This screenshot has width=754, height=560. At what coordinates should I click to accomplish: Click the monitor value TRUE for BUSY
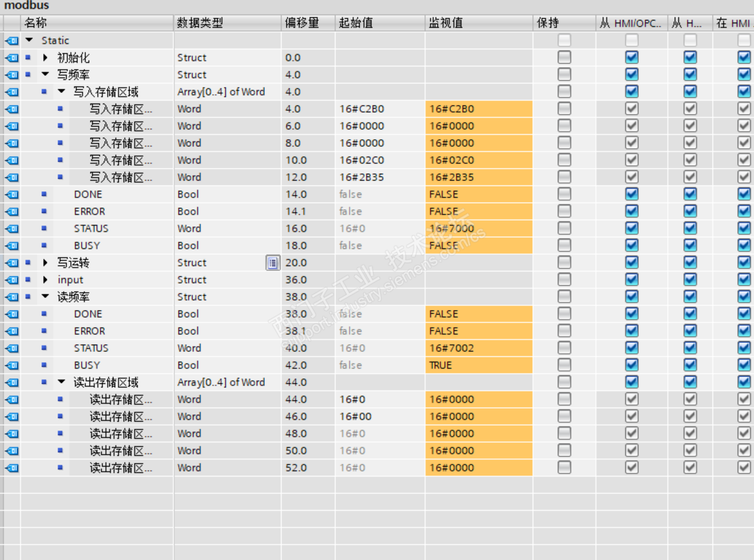tap(479, 365)
